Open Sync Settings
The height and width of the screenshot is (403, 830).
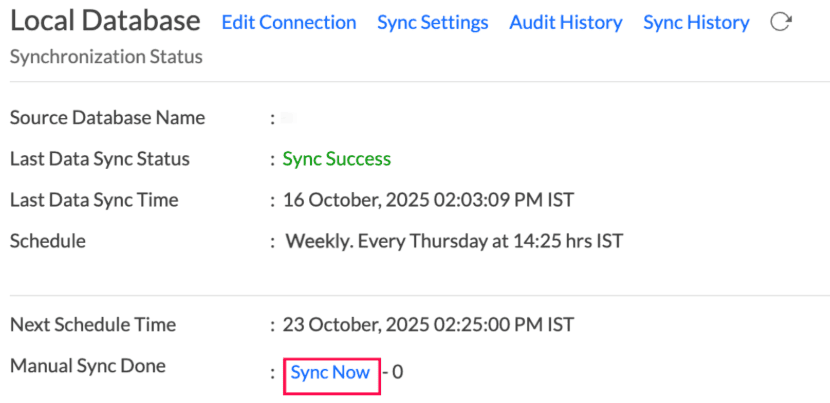tap(432, 22)
